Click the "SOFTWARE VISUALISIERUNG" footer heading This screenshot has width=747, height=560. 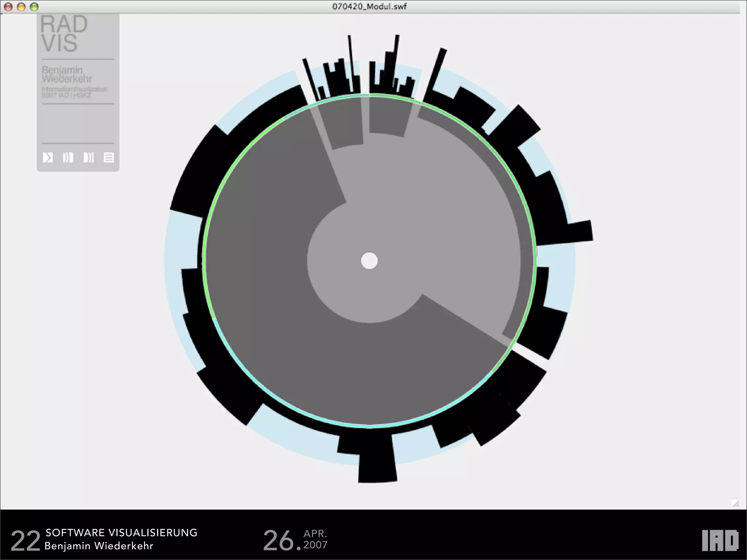pyautogui.click(x=121, y=533)
